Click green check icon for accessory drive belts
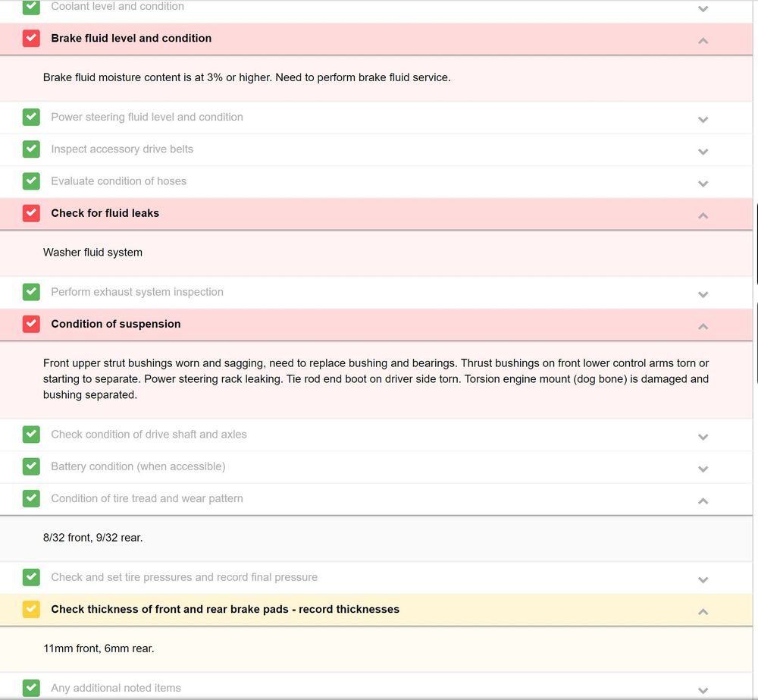758x700 pixels. (x=31, y=149)
